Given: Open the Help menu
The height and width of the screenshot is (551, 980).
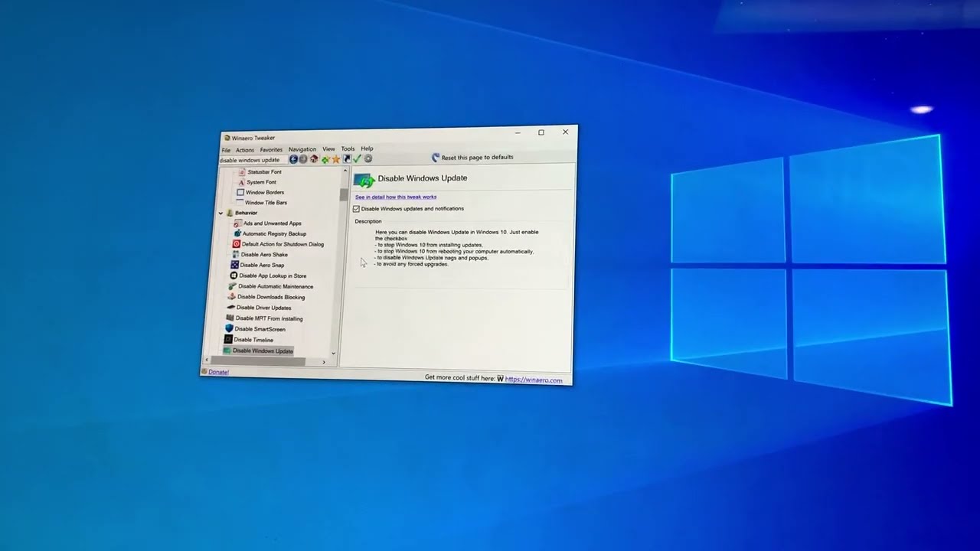Looking at the screenshot, I should pyautogui.click(x=367, y=148).
